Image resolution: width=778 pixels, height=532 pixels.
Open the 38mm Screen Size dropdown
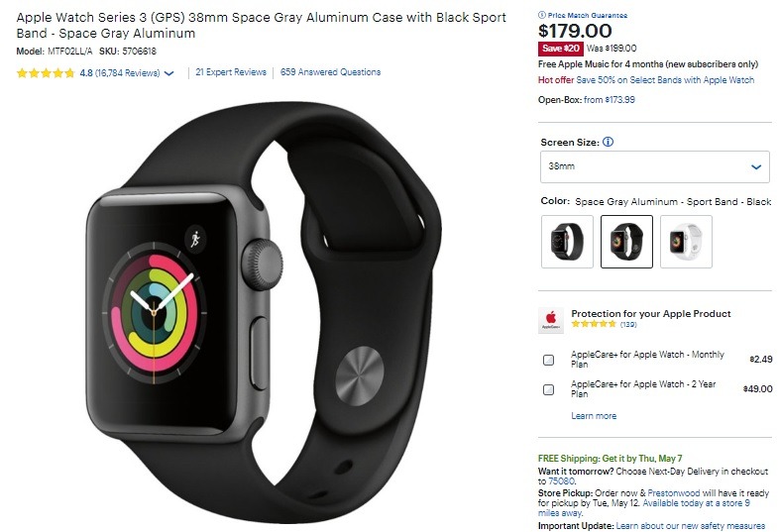pos(654,166)
